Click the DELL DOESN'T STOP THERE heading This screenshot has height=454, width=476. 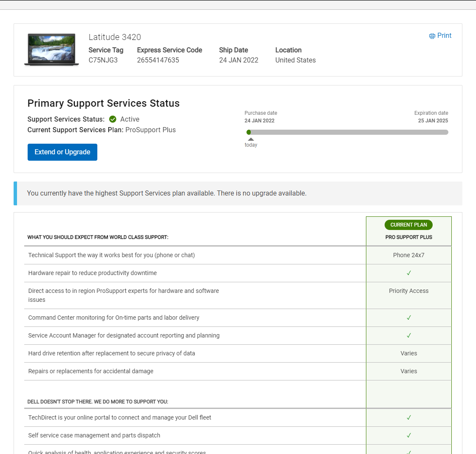(x=98, y=402)
